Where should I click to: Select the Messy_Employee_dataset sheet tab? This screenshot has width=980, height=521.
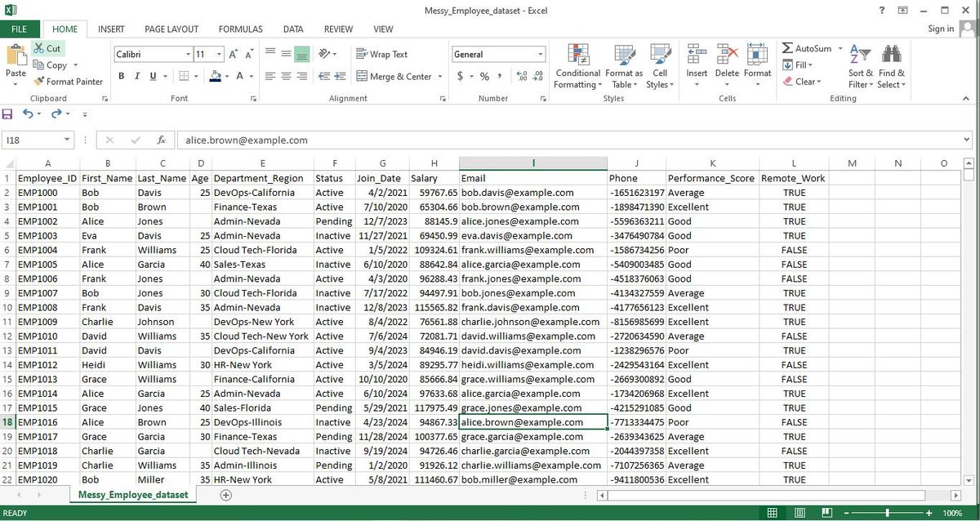[132, 495]
